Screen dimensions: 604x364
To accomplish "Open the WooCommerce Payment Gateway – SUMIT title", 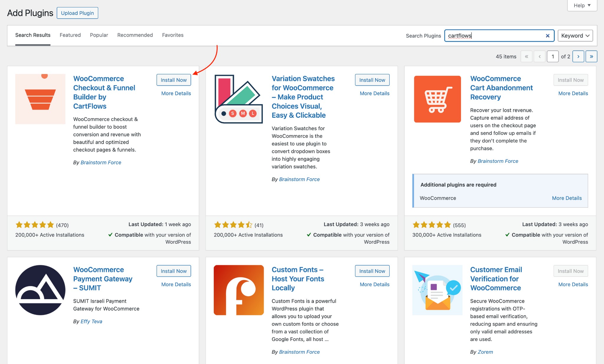I will [x=103, y=279].
